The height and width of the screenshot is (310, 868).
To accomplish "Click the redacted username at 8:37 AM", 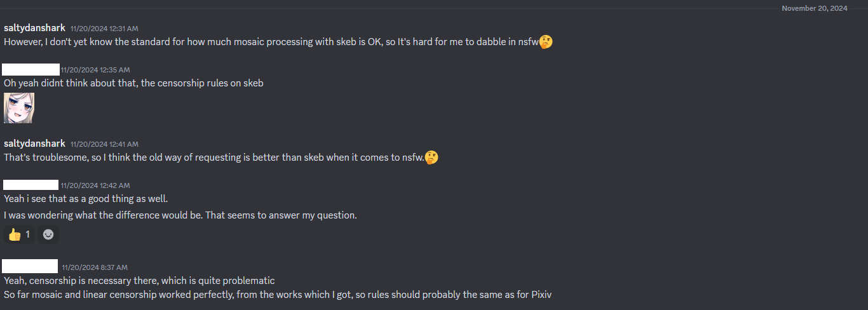I will tap(30, 266).
